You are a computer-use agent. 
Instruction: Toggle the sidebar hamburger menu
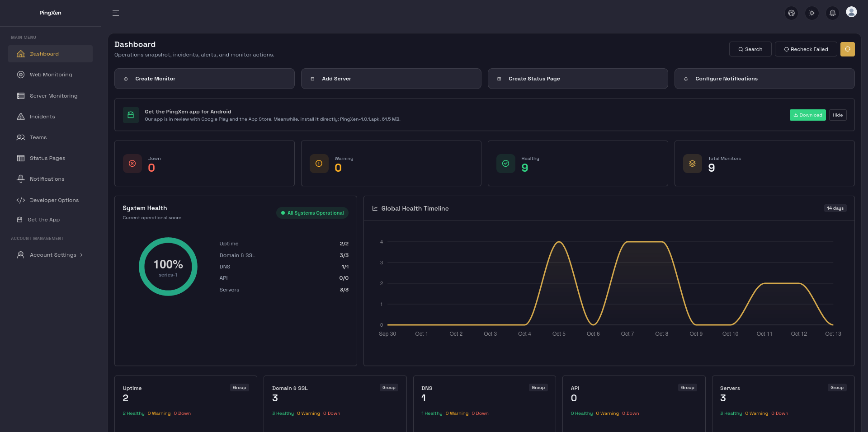pyautogui.click(x=116, y=13)
